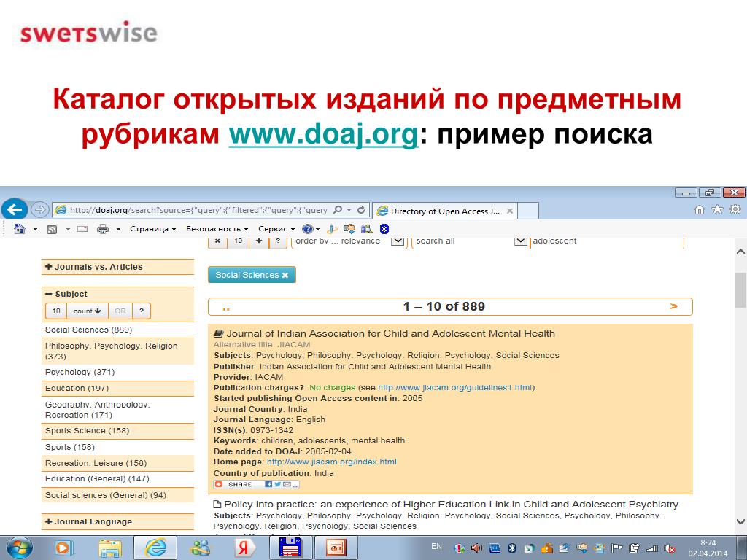747x560 pixels.
Task: Open the browser Home icon at top right
Action: tap(700, 209)
